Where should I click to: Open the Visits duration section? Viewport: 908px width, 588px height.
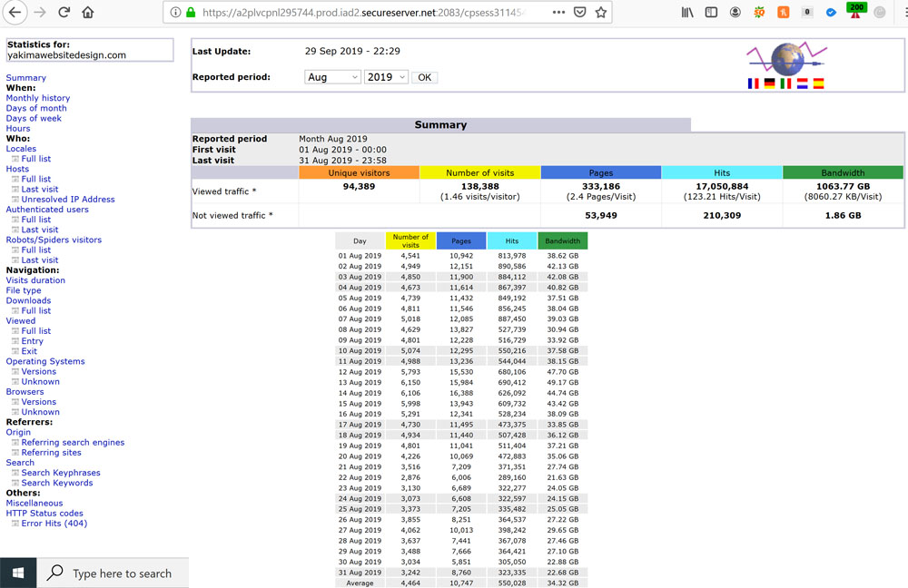35,280
